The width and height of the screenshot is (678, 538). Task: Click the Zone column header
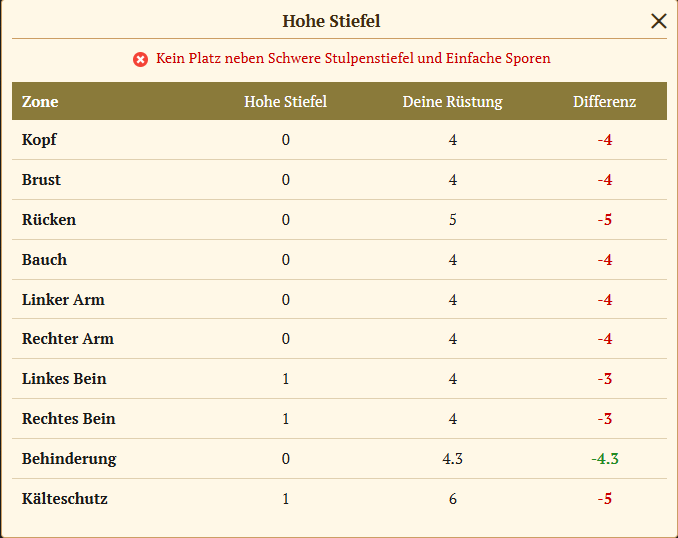[40, 102]
